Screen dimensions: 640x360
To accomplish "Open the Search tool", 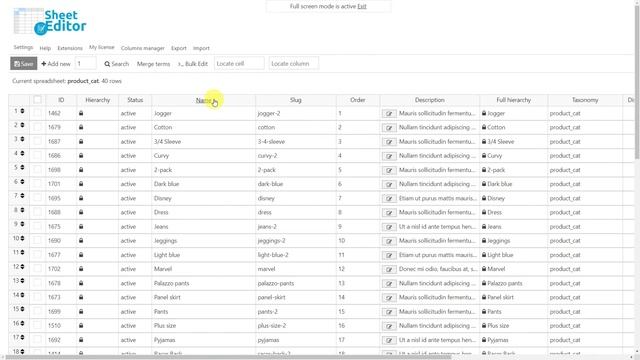I will 117,64.
